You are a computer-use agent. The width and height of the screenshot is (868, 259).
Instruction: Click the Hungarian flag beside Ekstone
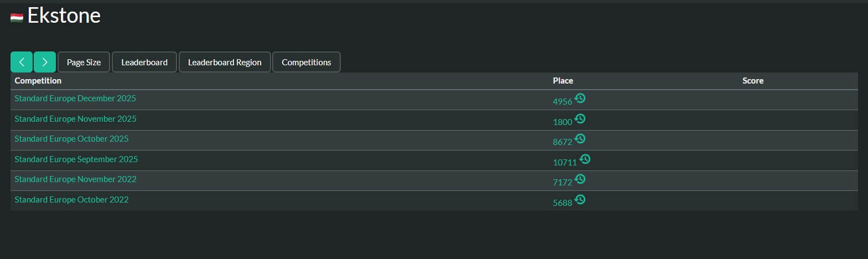coord(17,18)
